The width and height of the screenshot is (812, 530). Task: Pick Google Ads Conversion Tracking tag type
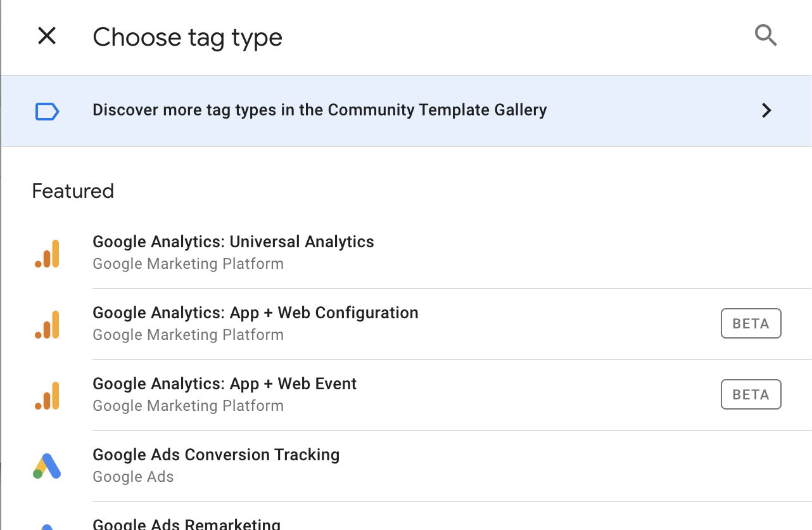point(216,455)
